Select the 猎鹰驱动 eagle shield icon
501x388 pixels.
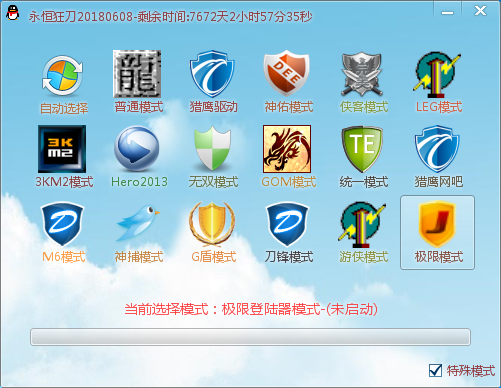click(x=212, y=74)
